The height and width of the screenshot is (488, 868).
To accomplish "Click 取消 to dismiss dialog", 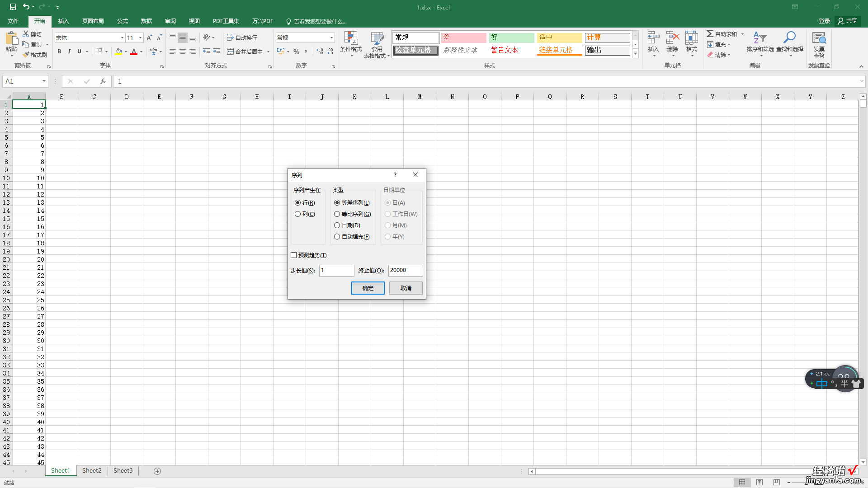I will (406, 288).
